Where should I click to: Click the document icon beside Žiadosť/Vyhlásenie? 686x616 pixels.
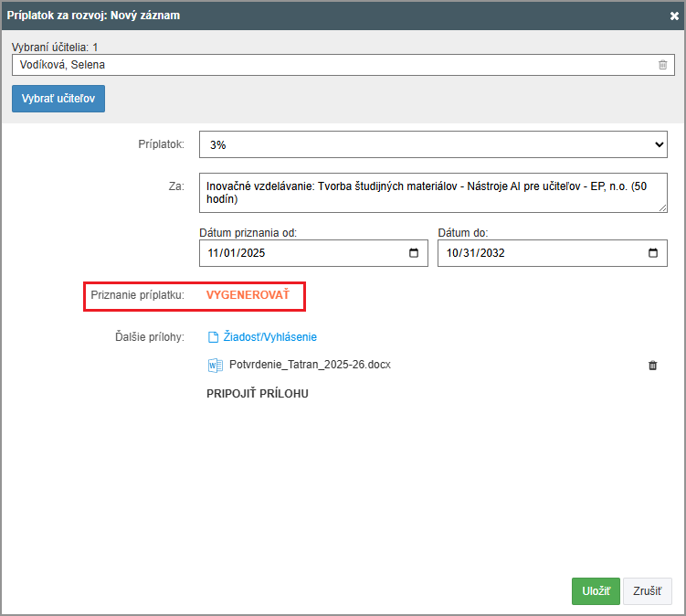pyautogui.click(x=214, y=337)
